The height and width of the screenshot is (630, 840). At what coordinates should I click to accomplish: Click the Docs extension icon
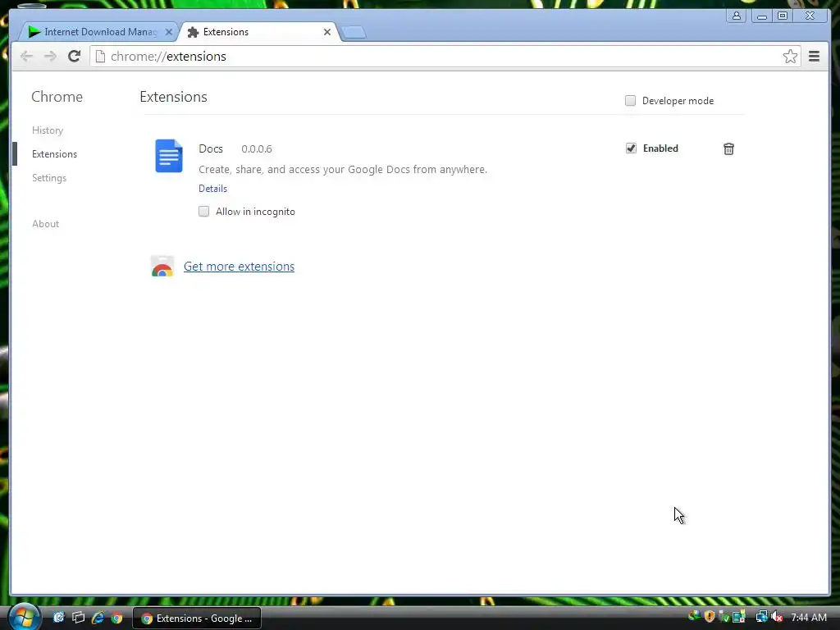click(169, 156)
